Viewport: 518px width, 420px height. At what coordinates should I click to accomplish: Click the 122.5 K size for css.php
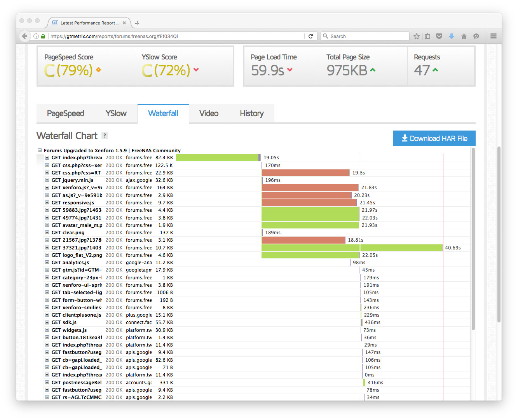coord(164,166)
